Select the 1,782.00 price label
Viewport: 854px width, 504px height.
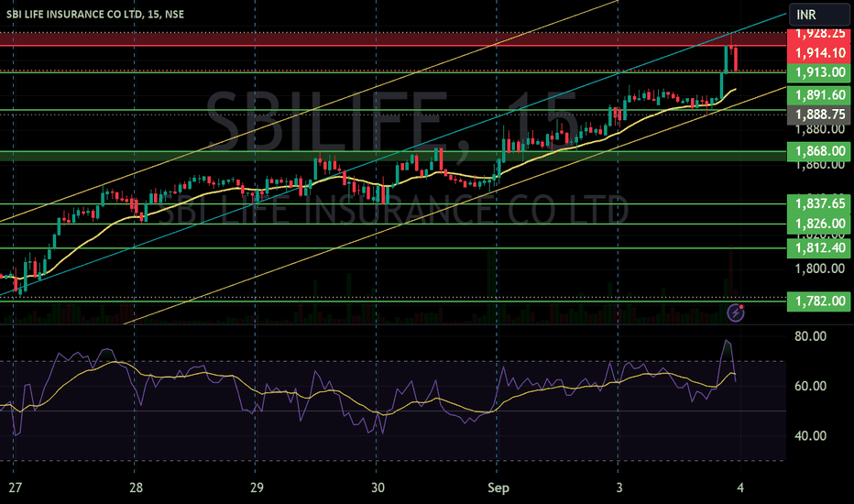(818, 301)
